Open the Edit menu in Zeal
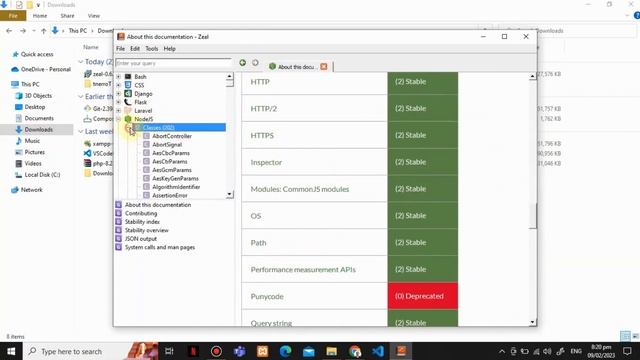Viewport: 640px width, 360px height. click(135, 49)
